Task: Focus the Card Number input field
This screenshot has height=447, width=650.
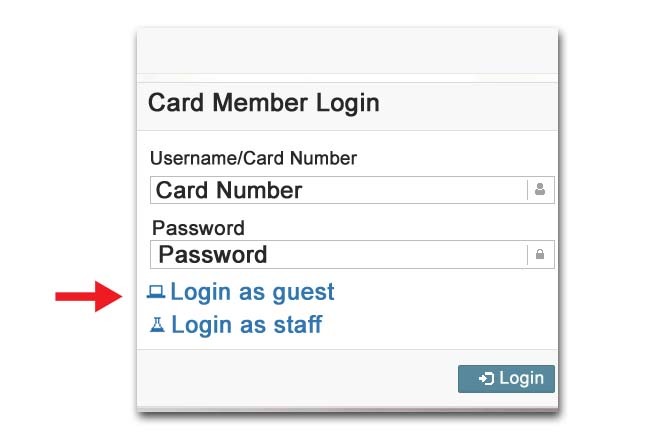Action: 352,190
